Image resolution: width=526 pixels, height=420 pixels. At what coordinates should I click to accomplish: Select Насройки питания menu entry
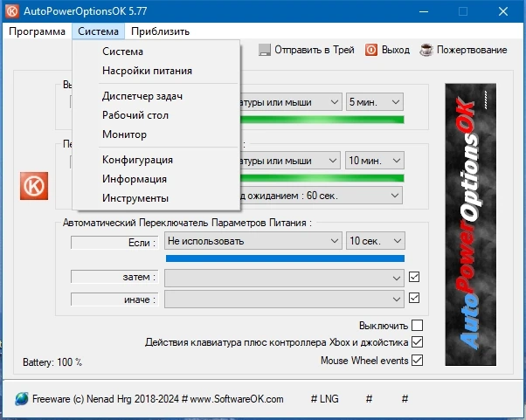pos(156,71)
